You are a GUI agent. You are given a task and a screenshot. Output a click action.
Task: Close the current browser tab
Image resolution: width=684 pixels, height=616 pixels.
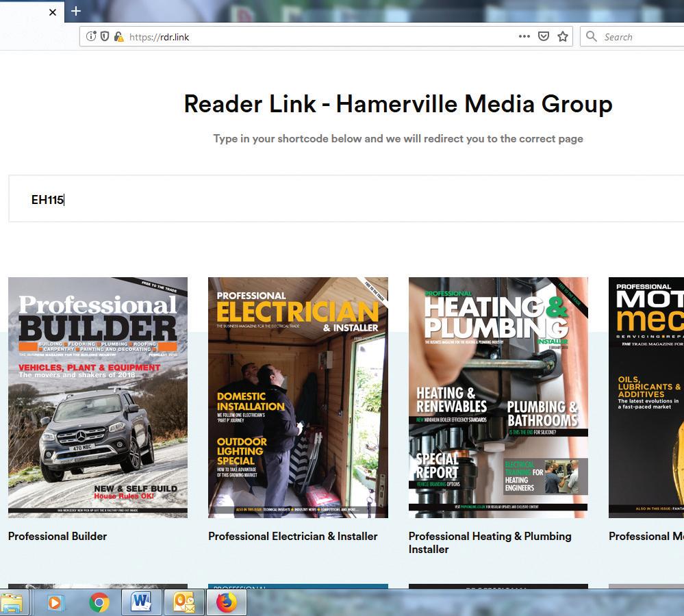point(53,12)
